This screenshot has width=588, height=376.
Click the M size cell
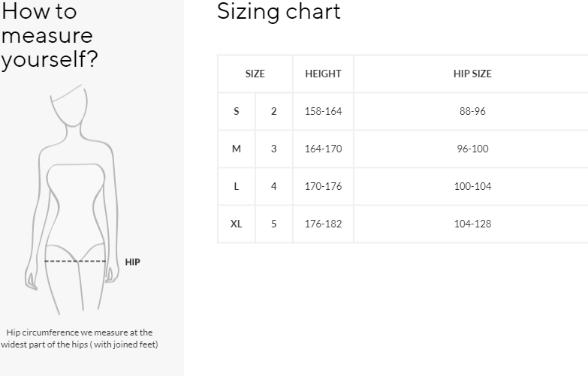pyautogui.click(x=237, y=149)
